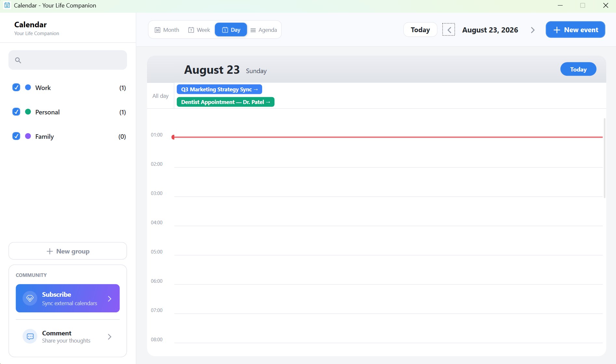616x364 pixels.
Task: Select the Day view tab
Action: 231,30
